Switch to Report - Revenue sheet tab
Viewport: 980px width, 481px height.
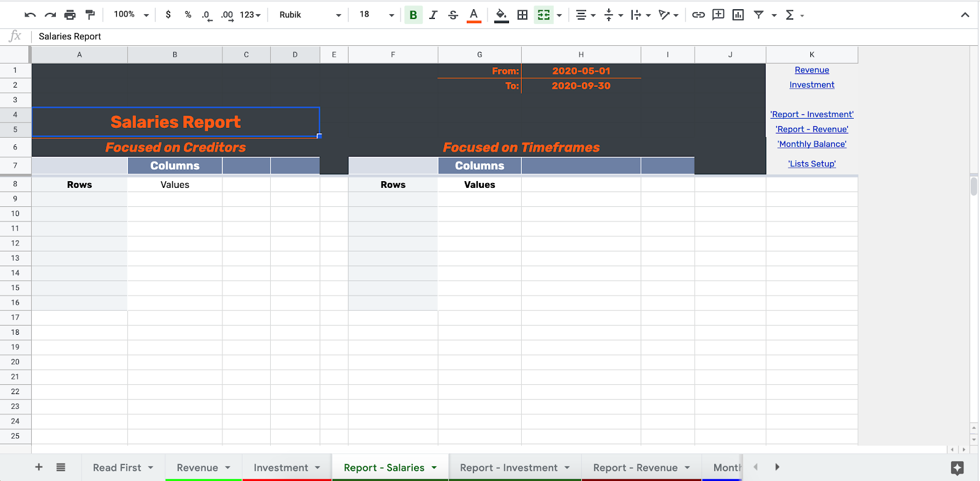click(x=635, y=468)
